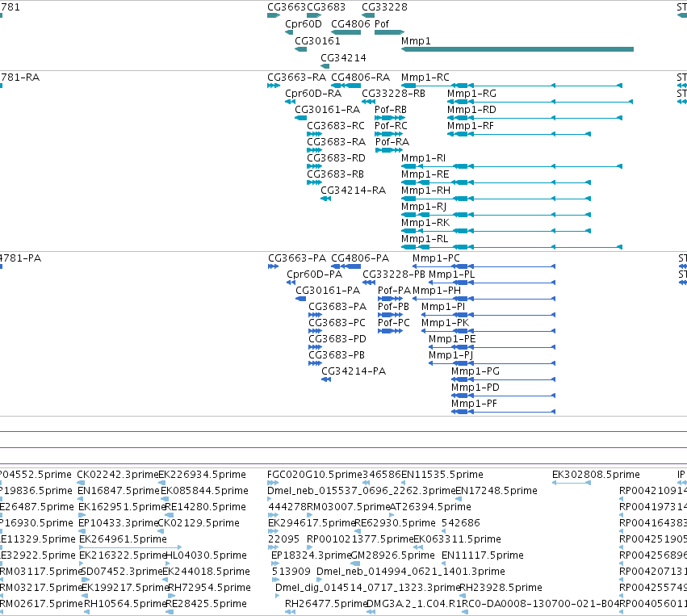Click transcript Pof-RA
The image size is (687, 616).
[392, 142]
